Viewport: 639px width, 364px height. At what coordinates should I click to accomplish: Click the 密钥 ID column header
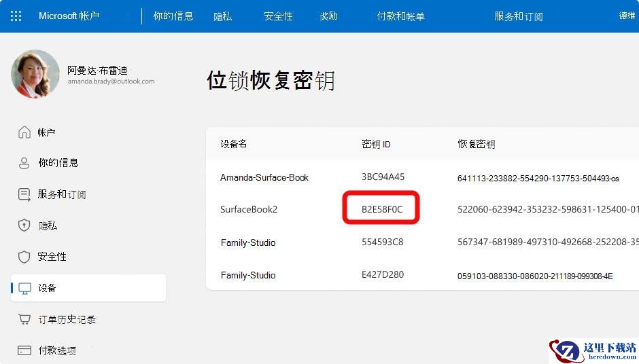(x=376, y=144)
